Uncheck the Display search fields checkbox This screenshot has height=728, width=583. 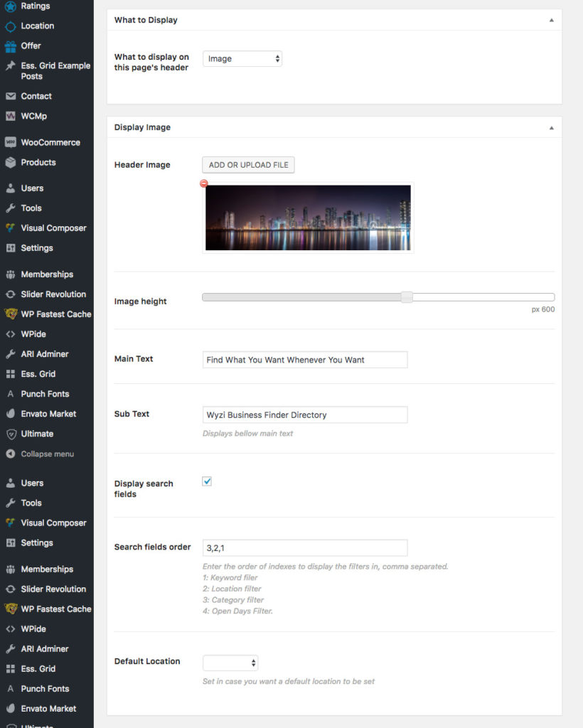pyautogui.click(x=206, y=481)
